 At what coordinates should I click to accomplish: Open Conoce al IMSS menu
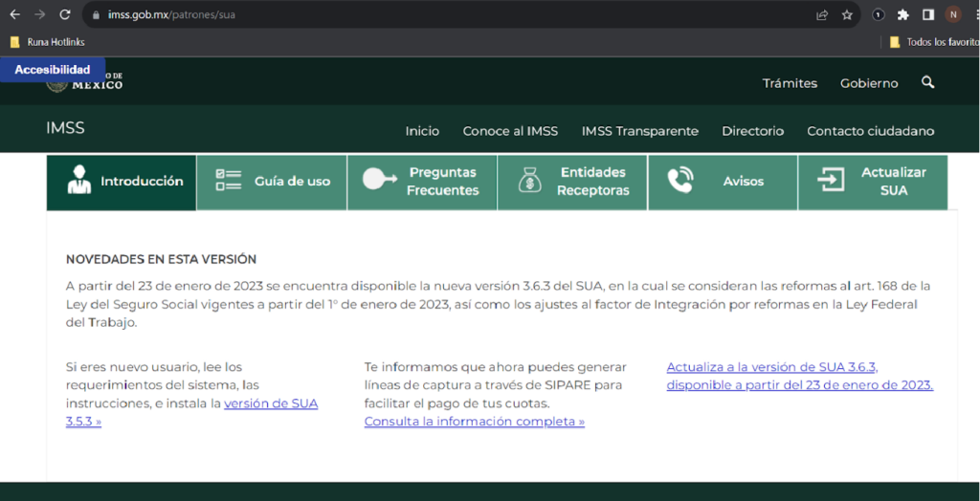point(511,131)
